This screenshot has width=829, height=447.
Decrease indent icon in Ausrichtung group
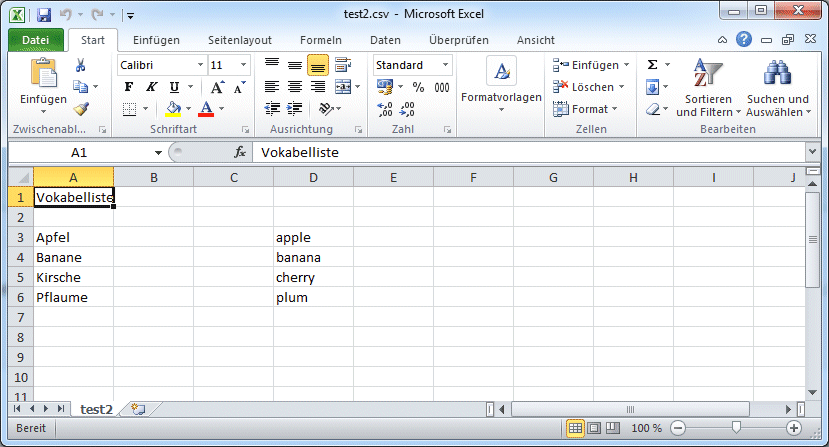272,109
